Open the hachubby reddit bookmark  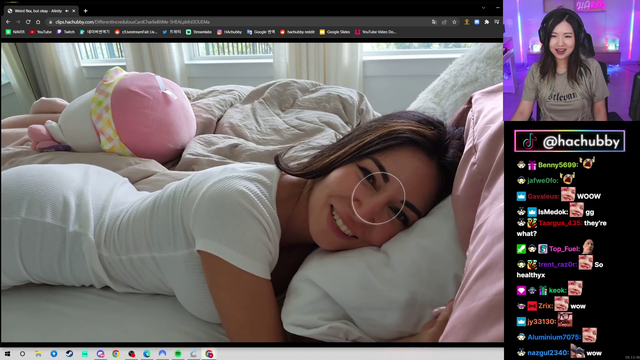coord(297,32)
